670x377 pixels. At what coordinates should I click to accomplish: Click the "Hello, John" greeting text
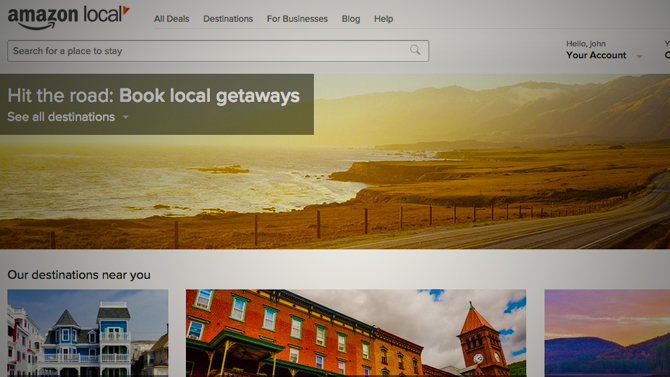586,44
